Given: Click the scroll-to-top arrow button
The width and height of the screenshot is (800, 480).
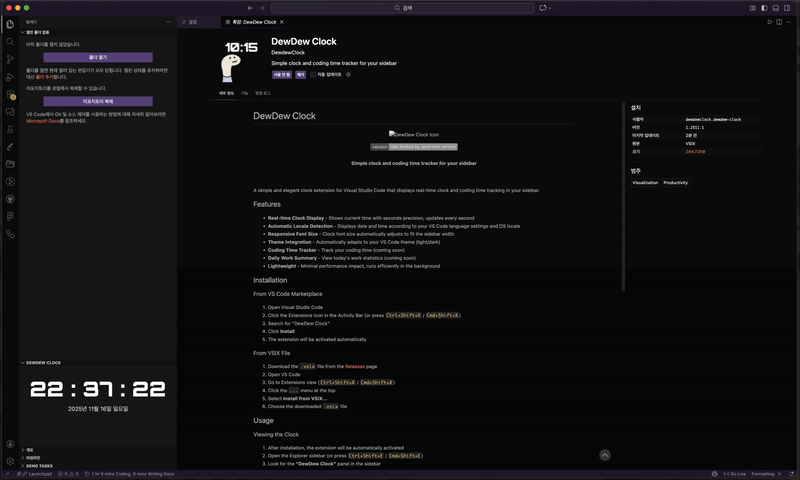Looking at the screenshot, I should pos(605,455).
